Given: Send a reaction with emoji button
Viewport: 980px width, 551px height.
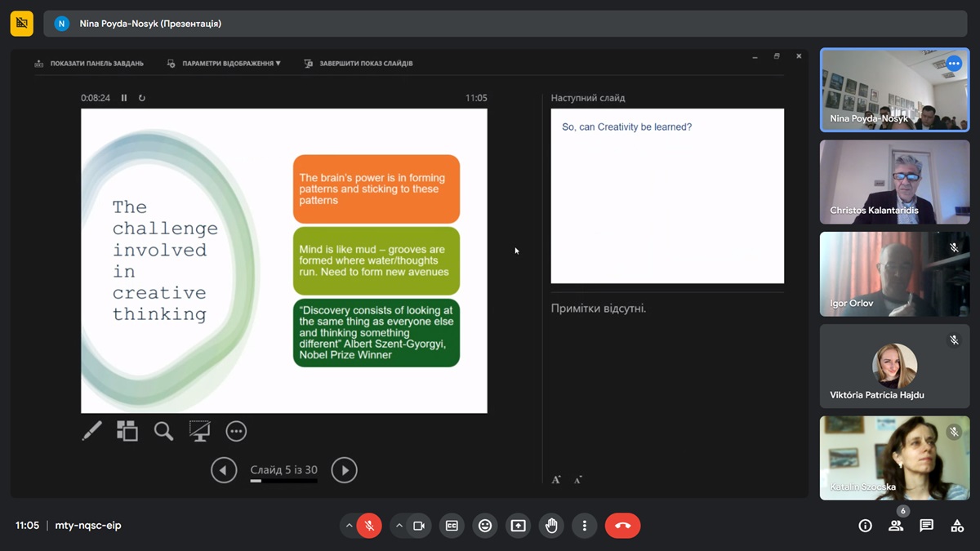Looking at the screenshot, I should [485, 526].
